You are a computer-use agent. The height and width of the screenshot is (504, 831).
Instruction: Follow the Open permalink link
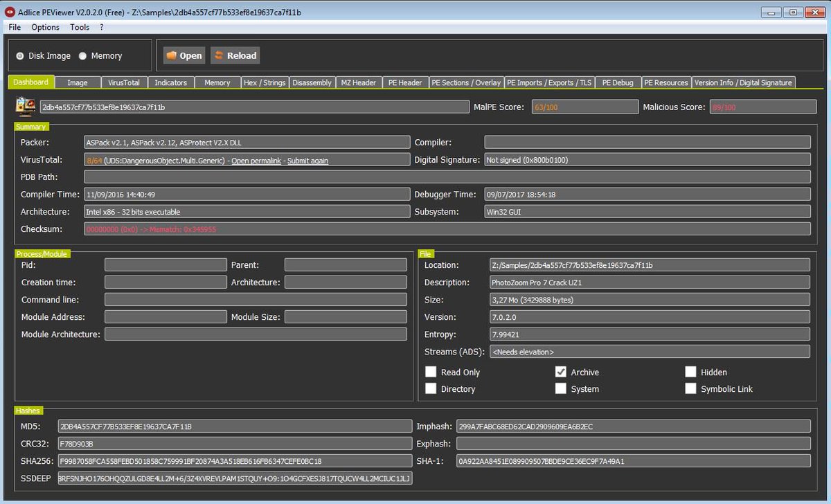[x=256, y=161]
